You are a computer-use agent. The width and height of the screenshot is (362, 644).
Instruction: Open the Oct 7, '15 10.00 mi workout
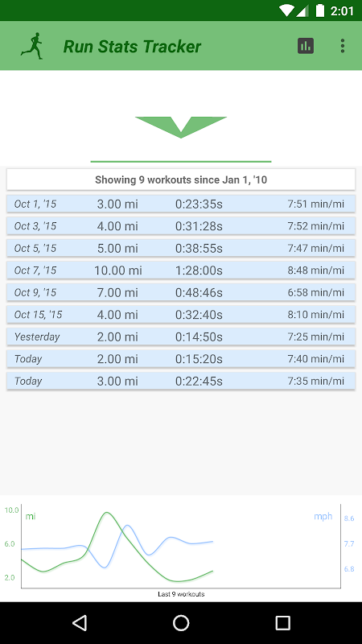[181, 270]
